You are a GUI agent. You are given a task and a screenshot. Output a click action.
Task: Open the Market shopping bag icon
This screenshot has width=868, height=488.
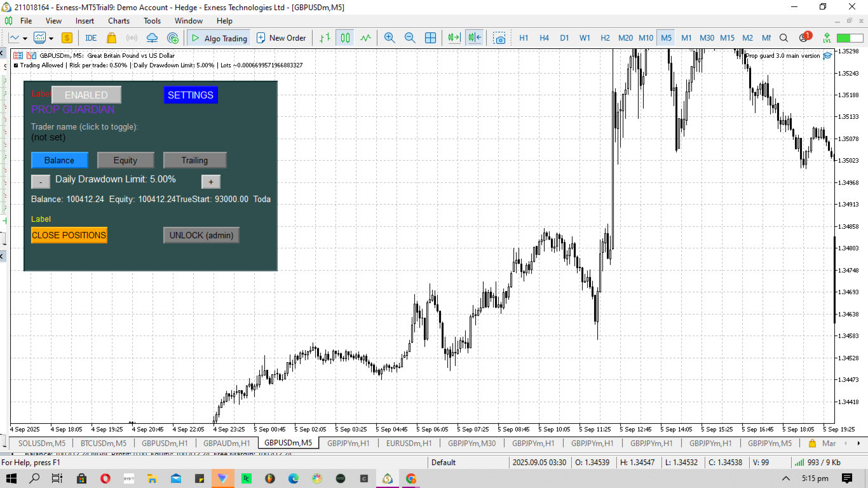112,38
